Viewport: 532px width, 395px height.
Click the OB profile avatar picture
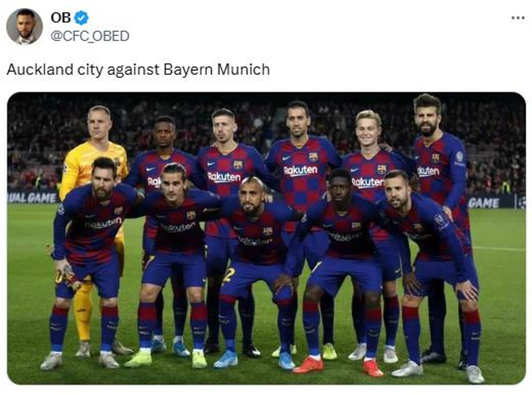point(24,27)
